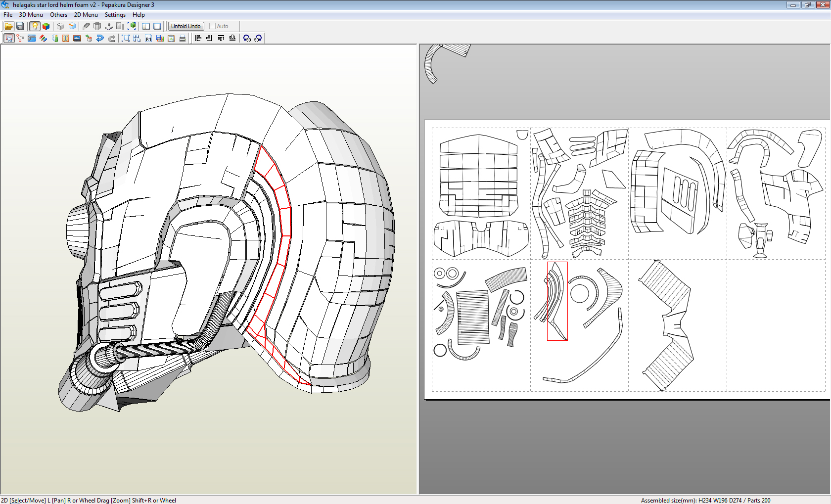Click the Add Image picture icon
Viewport: 831px width, 504px height.
point(77,38)
